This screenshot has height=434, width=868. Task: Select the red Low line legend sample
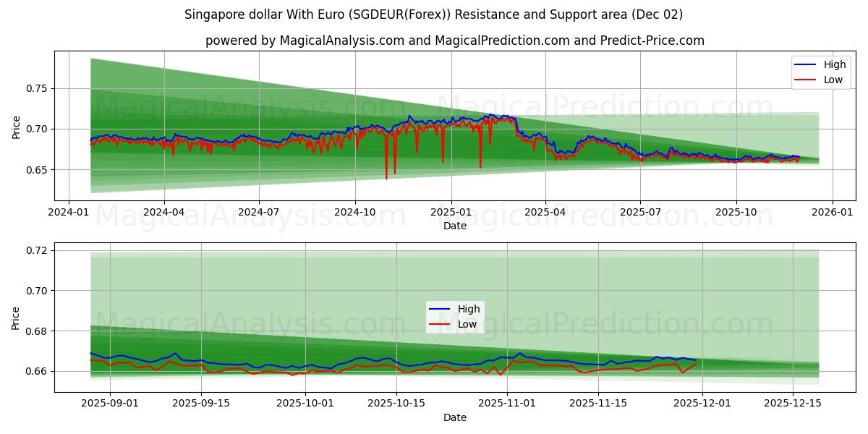pos(807,80)
